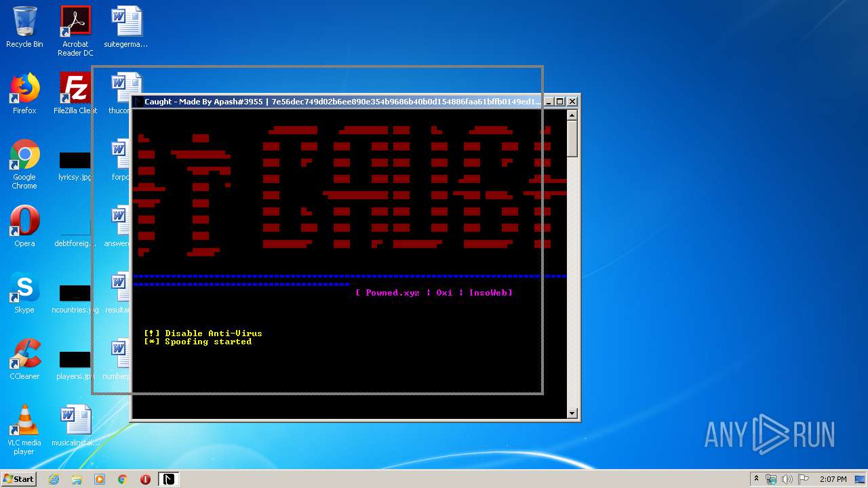Click the 'Powned.xyz | Oxi | InsoWeb' text

click(x=434, y=293)
